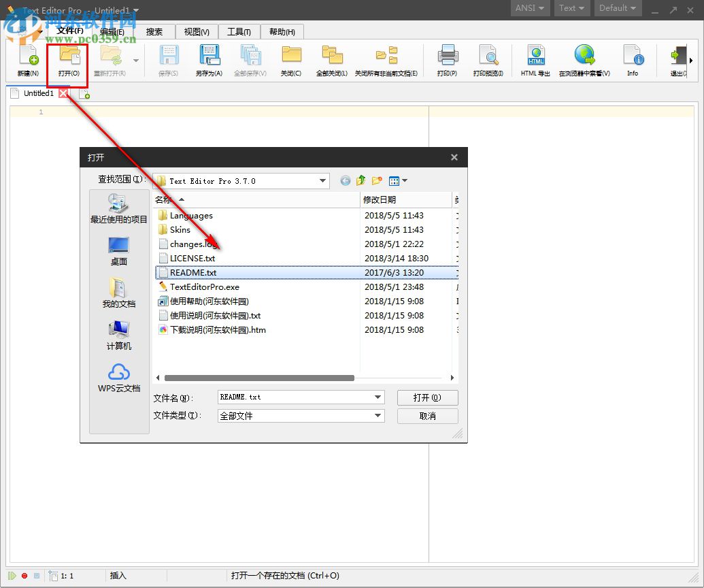Click the Reopen toolbar icon
This screenshot has width=704, height=588.
click(110, 60)
